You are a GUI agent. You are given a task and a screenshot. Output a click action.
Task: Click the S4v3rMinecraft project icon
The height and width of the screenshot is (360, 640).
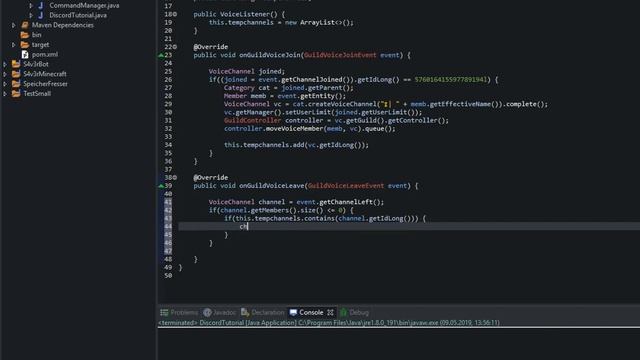16,74
